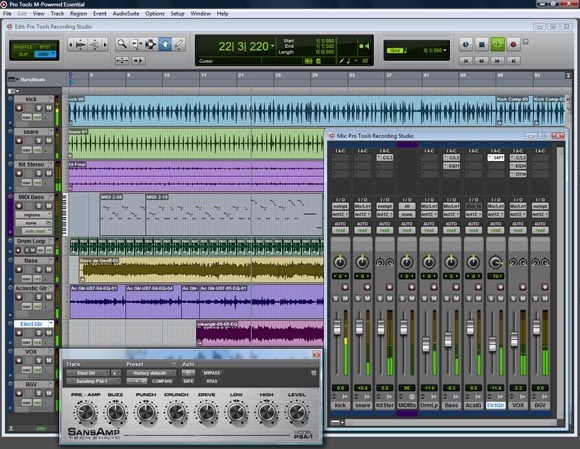Select the Trimmer tool
Screen dimensions: 580x449
point(136,44)
